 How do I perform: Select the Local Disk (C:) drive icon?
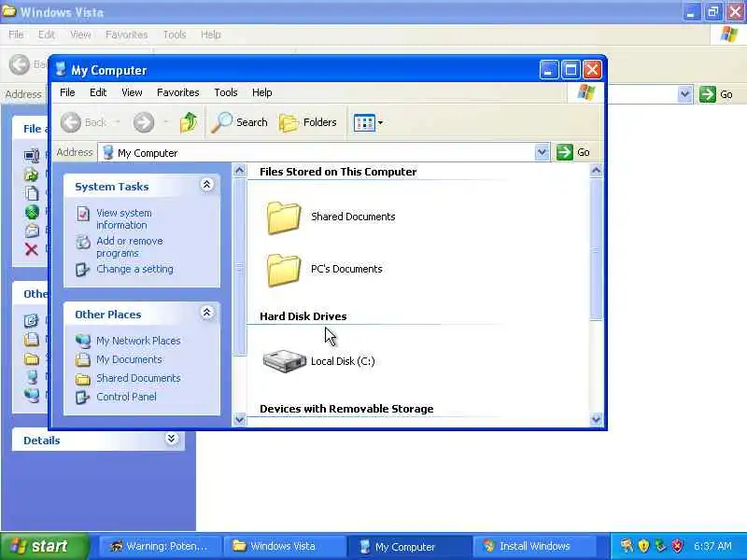pyautogui.click(x=285, y=361)
